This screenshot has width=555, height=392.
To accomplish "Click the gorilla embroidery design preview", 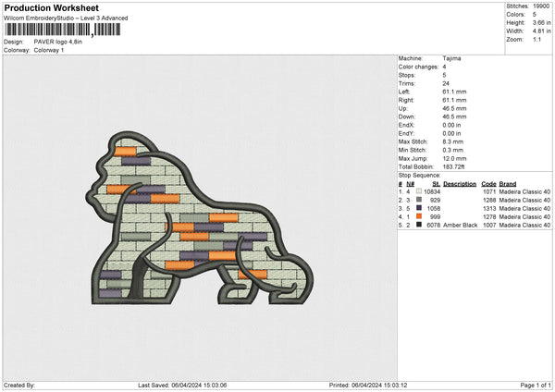I will 200,218.
